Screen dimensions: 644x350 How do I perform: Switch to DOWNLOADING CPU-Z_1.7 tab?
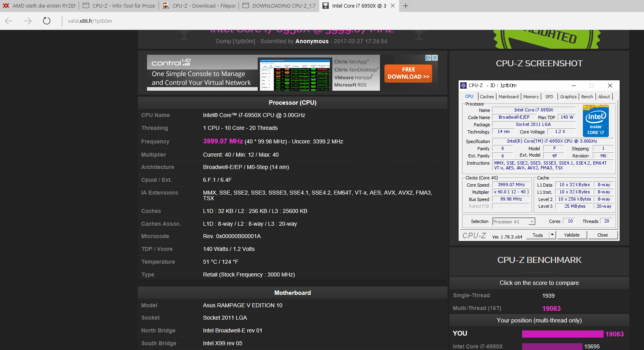tap(279, 6)
